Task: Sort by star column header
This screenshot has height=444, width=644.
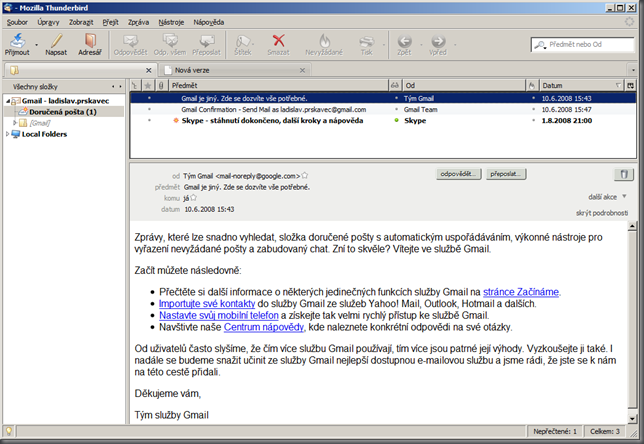Action: point(148,85)
